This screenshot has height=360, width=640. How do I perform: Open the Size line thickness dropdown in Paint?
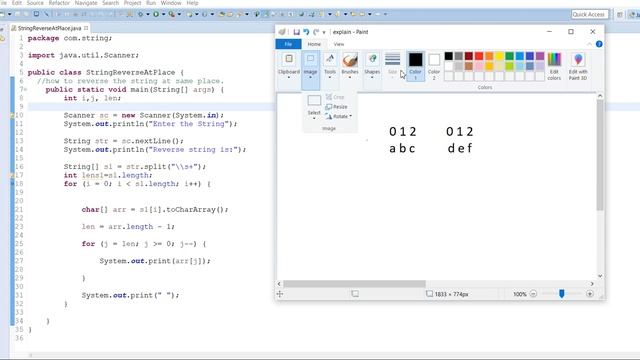pos(392,65)
